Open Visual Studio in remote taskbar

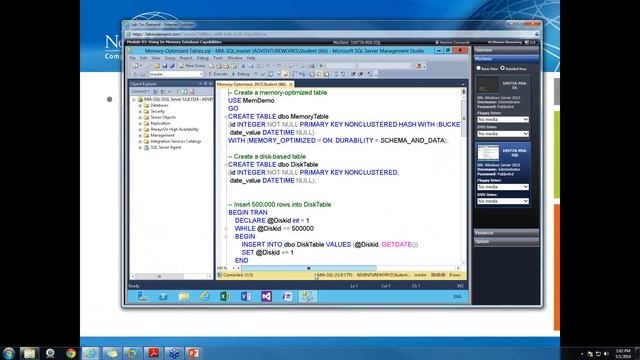267,296
